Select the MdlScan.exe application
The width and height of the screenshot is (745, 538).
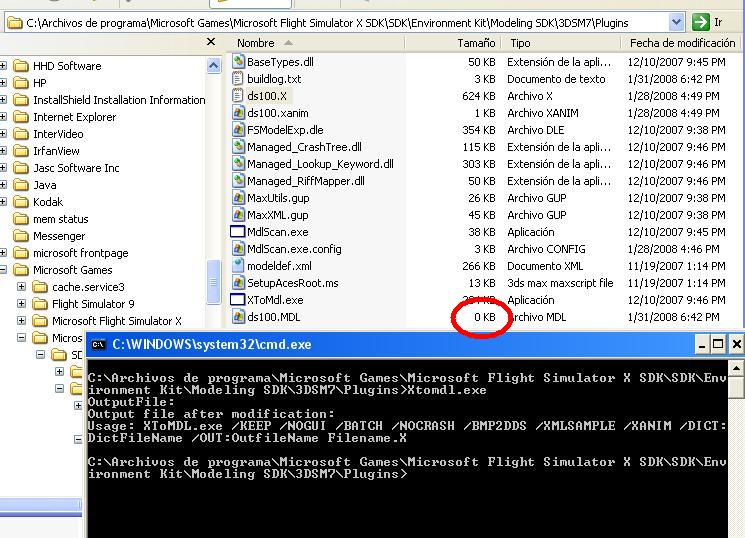277,232
